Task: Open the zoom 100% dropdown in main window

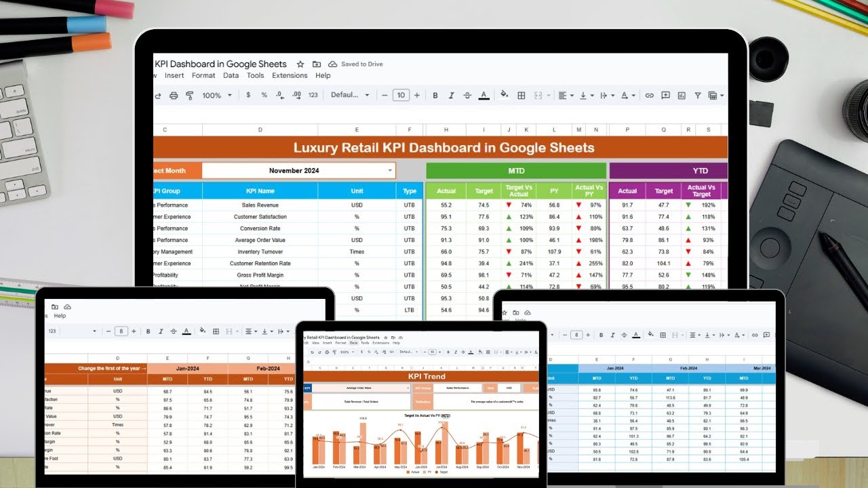Action: click(x=217, y=96)
